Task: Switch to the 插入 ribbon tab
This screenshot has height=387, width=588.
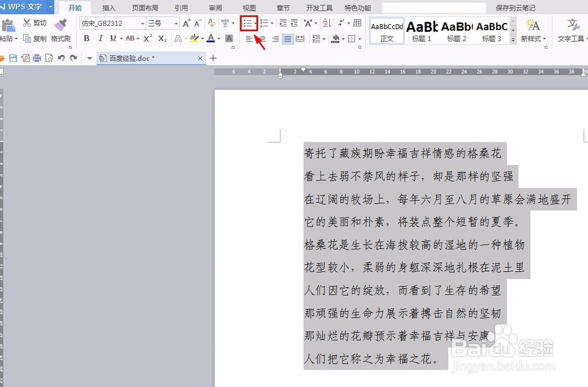Action: [108, 8]
